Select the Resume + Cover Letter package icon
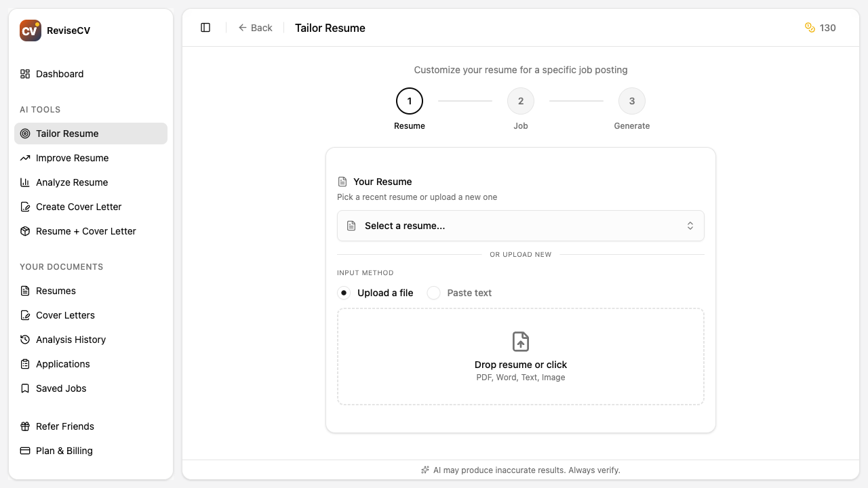The width and height of the screenshot is (868, 488). coord(24,231)
